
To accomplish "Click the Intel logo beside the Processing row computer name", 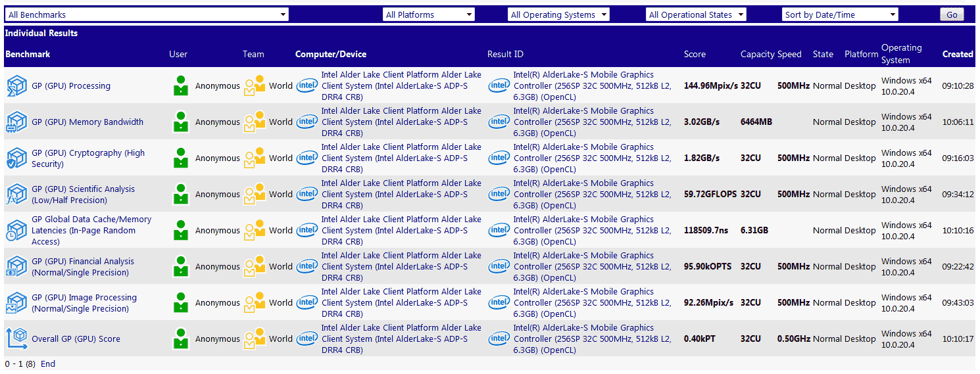I will click(307, 85).
